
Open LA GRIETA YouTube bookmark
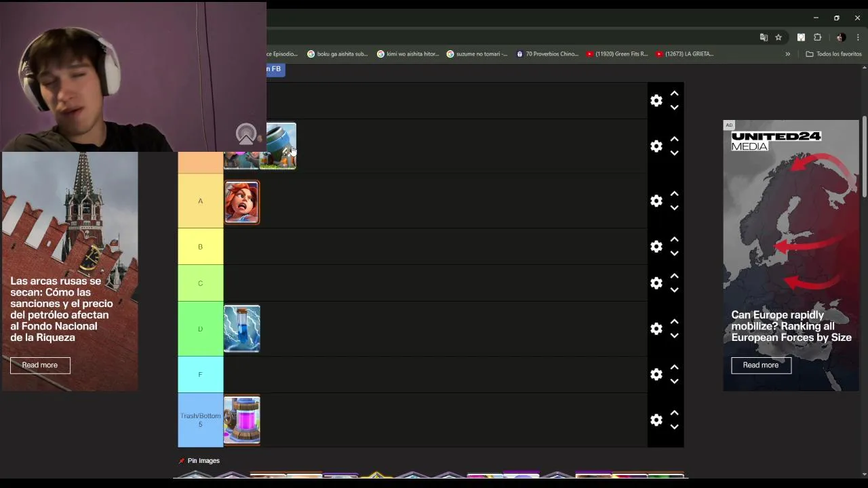[x=685, y=54]
